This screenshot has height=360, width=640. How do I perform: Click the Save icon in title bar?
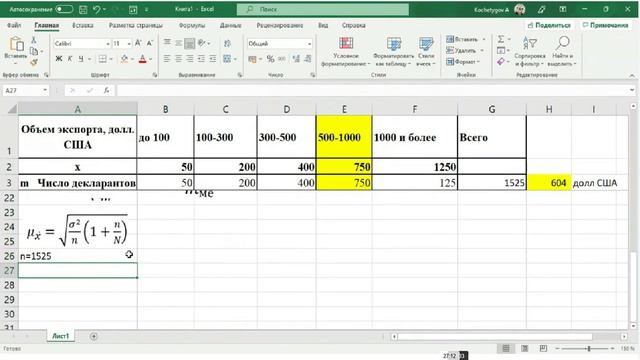click(x=83, y=9)
